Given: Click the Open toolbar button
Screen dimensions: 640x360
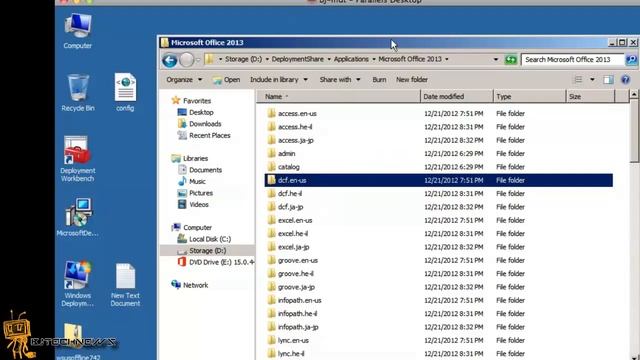Looking at the screenshot, I should point(227,80).
